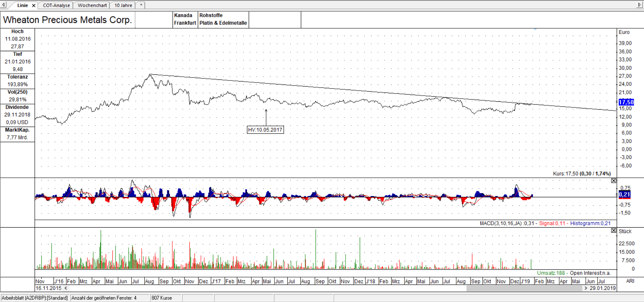Select the Linie tab
Viewport: 644px width, 302px height.
coord(23,5)
